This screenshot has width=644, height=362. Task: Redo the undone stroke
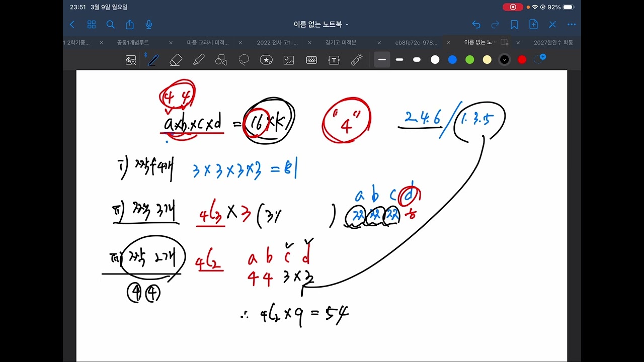(495, 24)
